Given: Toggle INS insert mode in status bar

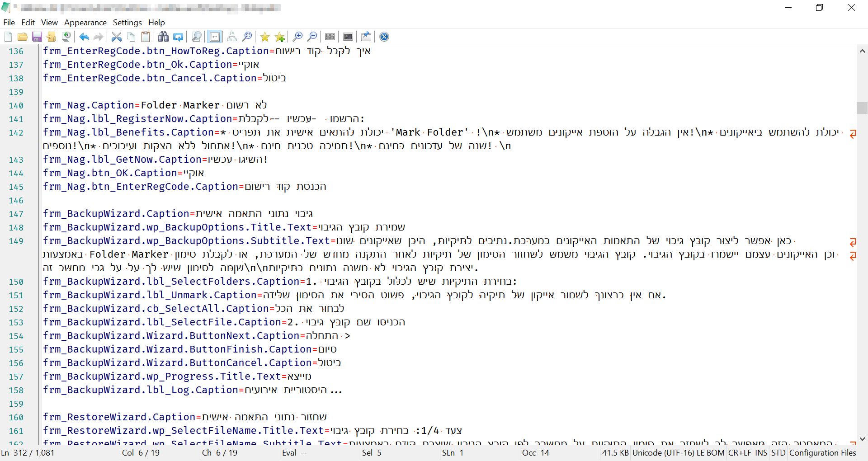Looking at the screenshot, I should (x=761, y=453).
